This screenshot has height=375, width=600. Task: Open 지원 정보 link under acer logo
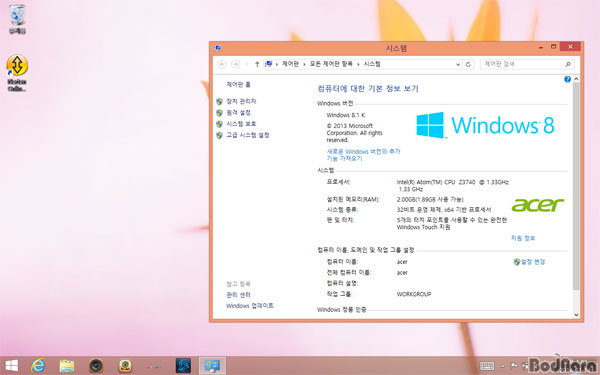pyautogui.click(x=523, y=238)
